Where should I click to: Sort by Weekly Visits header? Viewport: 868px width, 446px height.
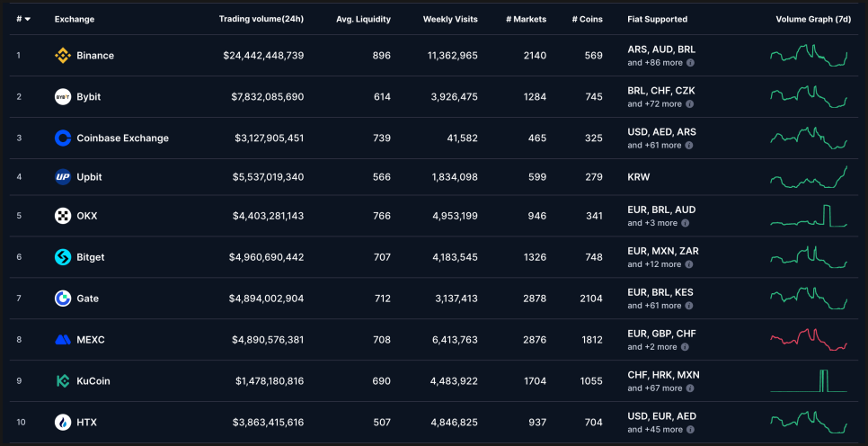(450, 20)
